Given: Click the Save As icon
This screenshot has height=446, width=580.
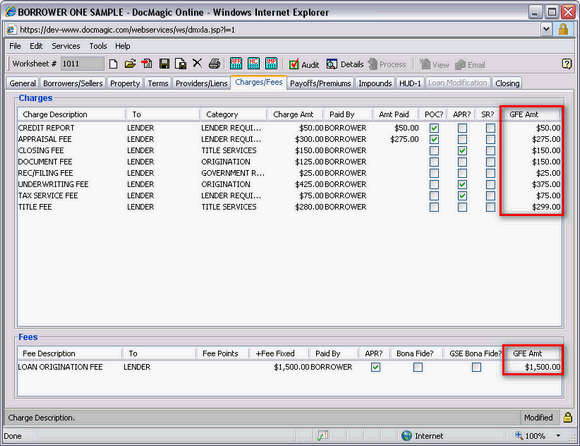Looking at the screenshot, I should 181,64.
